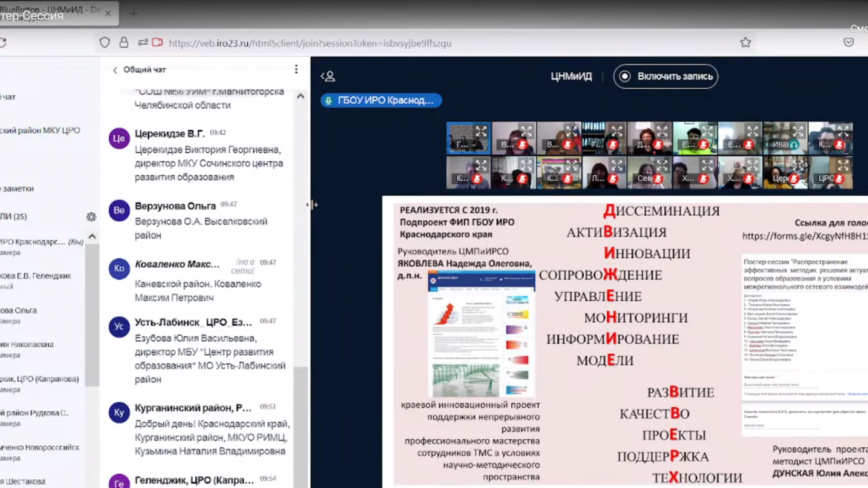
Task: Collapse the users list with the chevron
Action: (x=92, y=237)
